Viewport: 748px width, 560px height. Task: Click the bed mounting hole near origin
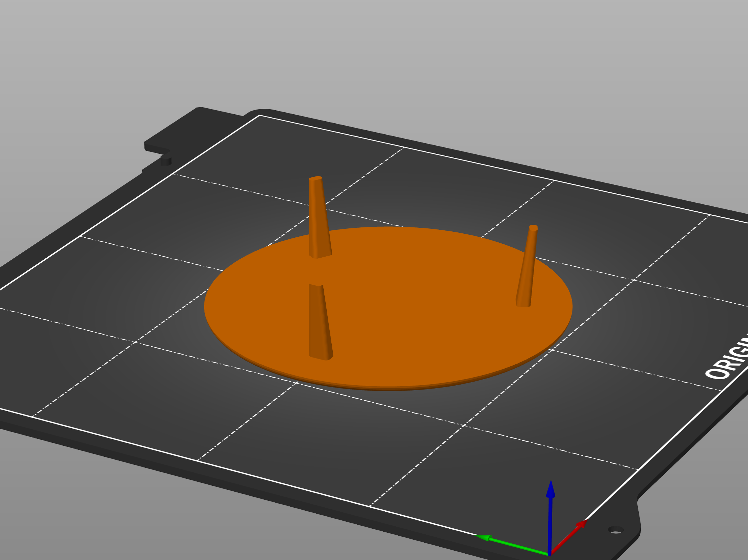(x=616, y=530)
